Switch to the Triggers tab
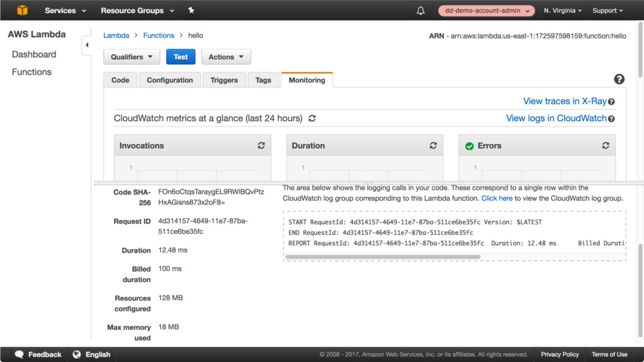644x362 pixels. click(x=224, y=80)
